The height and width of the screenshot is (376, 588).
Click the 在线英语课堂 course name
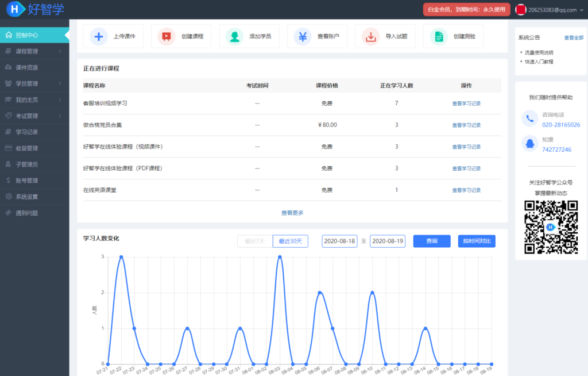click(100, 190)
